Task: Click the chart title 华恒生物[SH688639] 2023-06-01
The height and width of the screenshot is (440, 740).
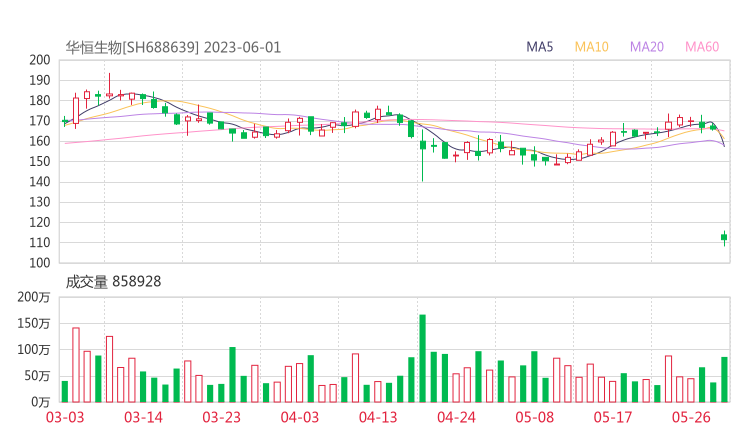Action: pyautogui.click(x=173, y=47)
